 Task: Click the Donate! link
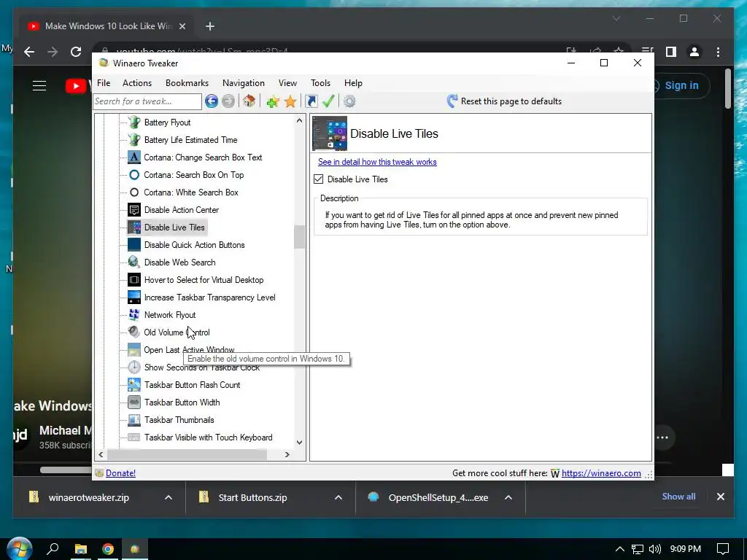point(120,472)
